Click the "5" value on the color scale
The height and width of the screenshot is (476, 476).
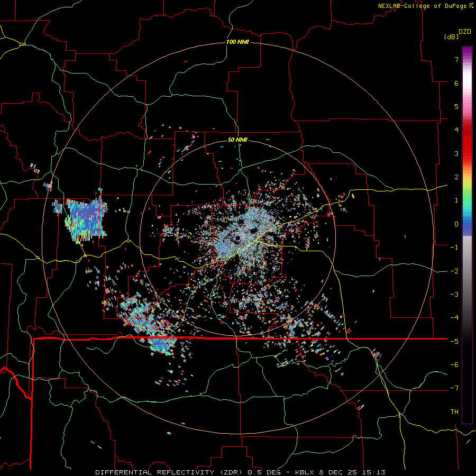[x=456, y=106]
